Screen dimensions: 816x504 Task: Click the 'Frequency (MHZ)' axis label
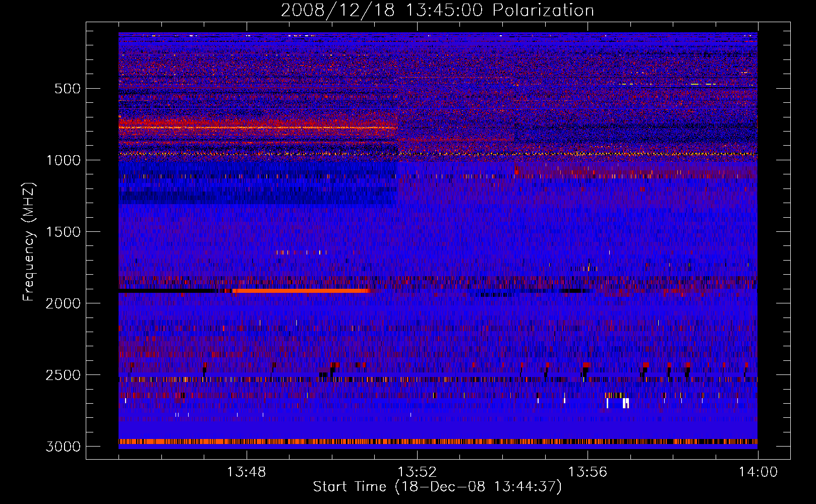click(x=29, y=242)
